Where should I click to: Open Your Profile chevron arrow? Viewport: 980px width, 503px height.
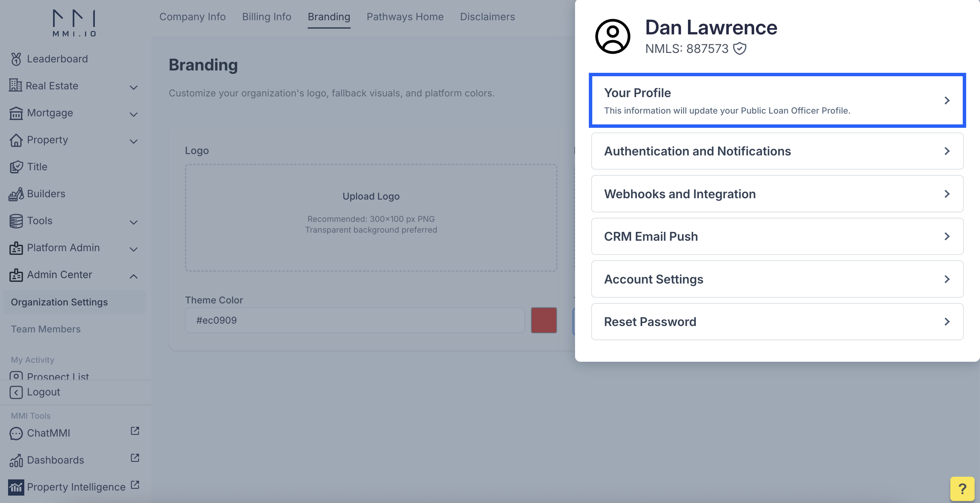[x=947, y=100]
